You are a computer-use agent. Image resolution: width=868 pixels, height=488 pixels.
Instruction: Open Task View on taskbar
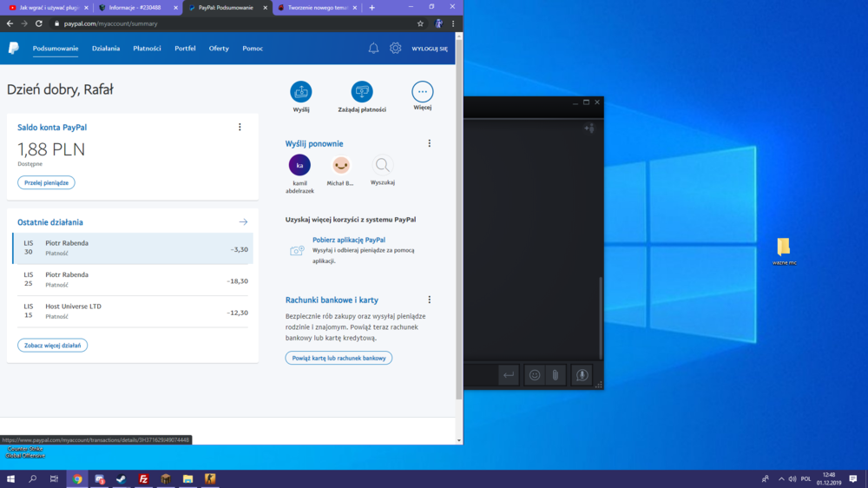click(54, 479)
